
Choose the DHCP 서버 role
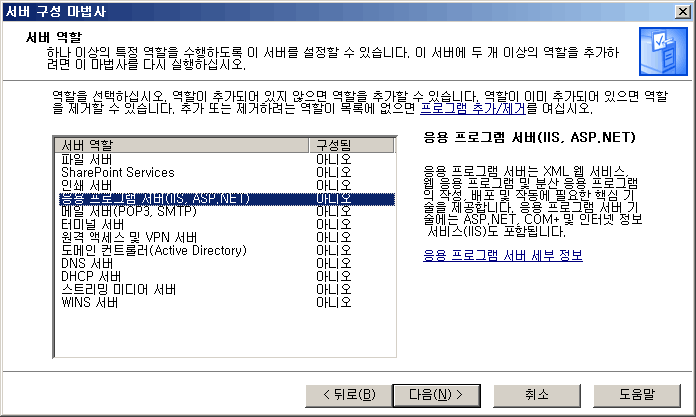tap(91, 276)
